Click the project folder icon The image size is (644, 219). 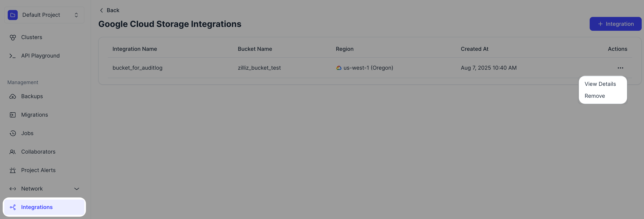tap(13, 15)
